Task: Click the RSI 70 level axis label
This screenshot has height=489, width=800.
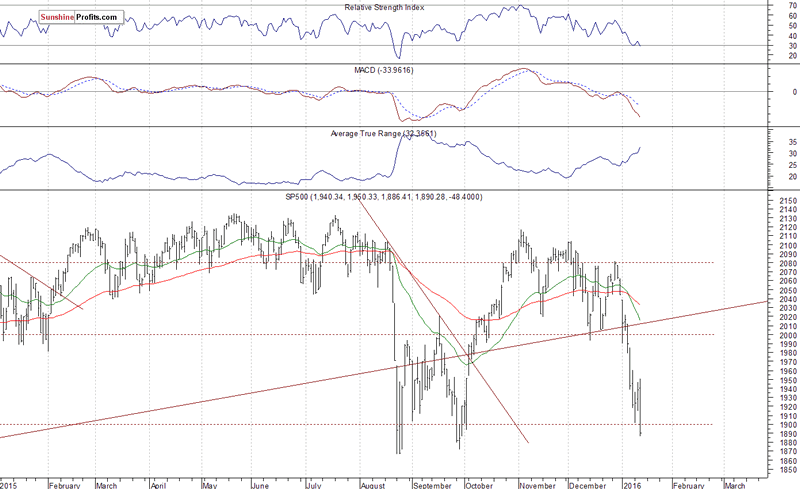Action: pos(792,6)
